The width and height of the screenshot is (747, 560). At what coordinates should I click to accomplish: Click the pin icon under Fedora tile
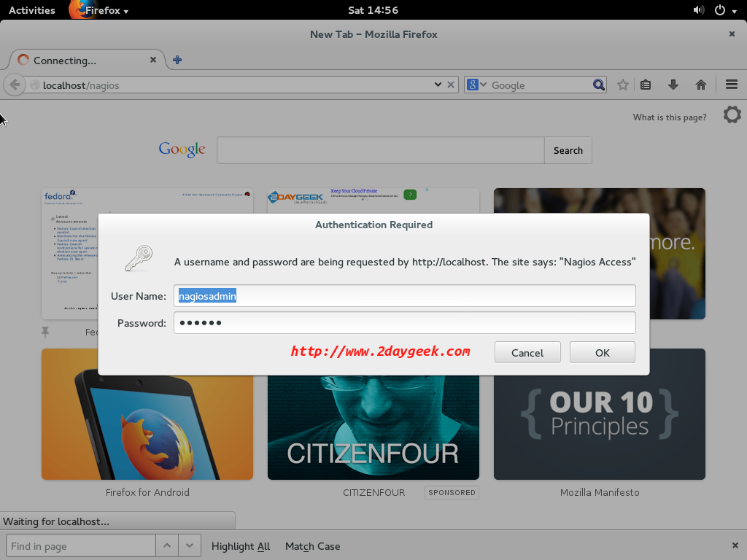tap(45, 332)
